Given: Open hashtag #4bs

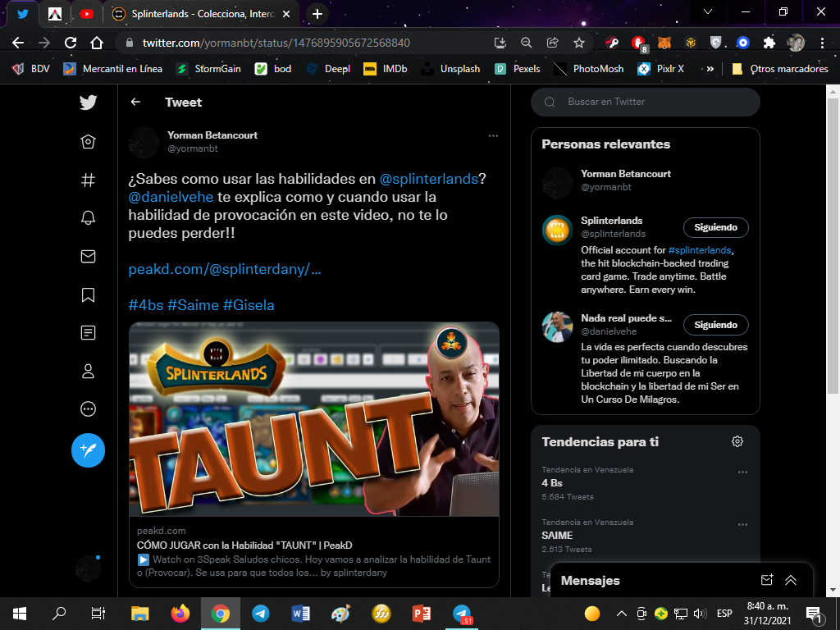Looking at the screenshot, I should pos(146,305).
